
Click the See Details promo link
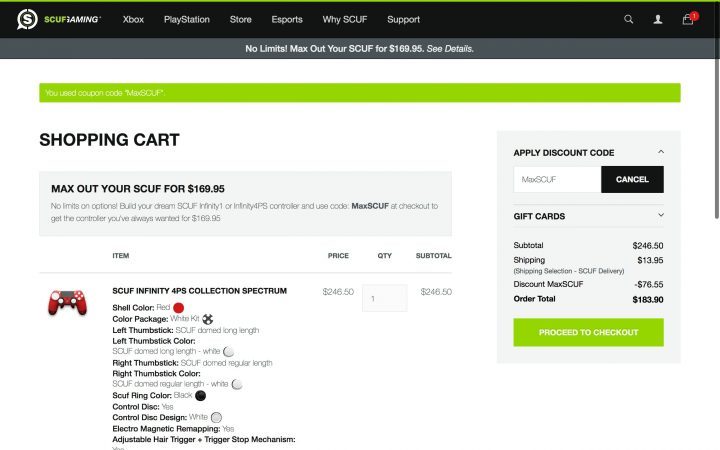pyautogui.click(x=450, y=49)
